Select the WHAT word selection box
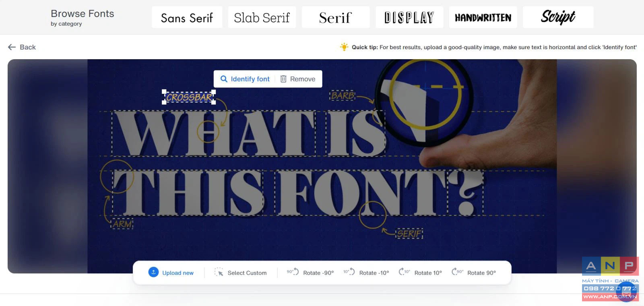 214,133
